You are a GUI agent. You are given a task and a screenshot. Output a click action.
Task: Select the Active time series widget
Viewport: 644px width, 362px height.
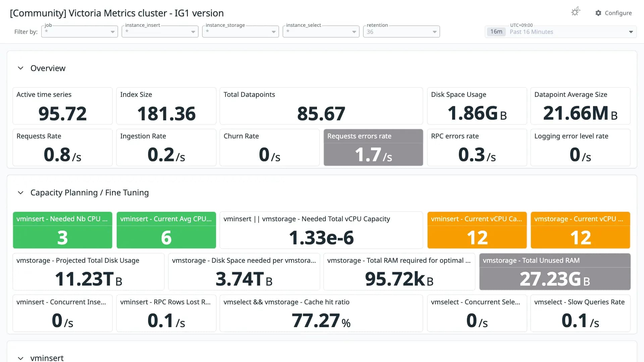[x=62, y=106]
